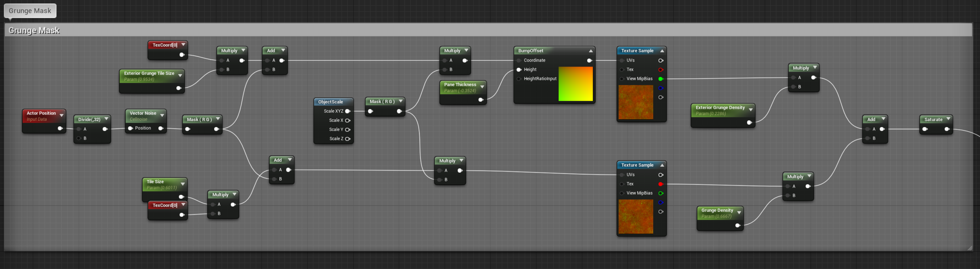This screenshot has height=269, width=980.
Task: Click the Coordinate input pin on BumpOffset
Action: [519, 60]
